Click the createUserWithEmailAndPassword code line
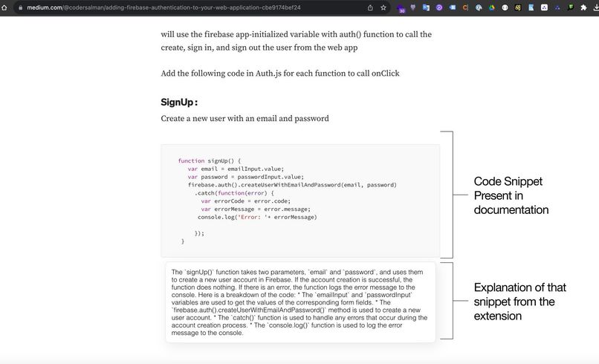The height and width of the screenshot is (364, 599). [x=292, y=185]
